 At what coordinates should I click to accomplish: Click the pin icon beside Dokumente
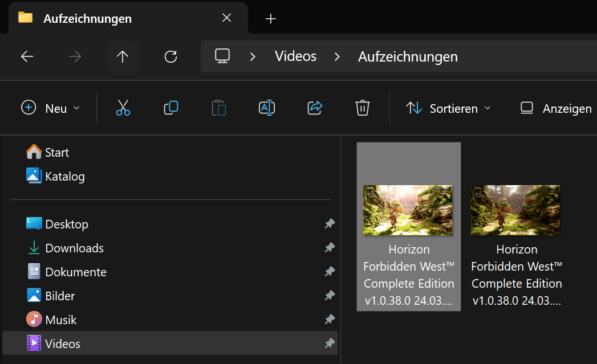pos(330,272)
